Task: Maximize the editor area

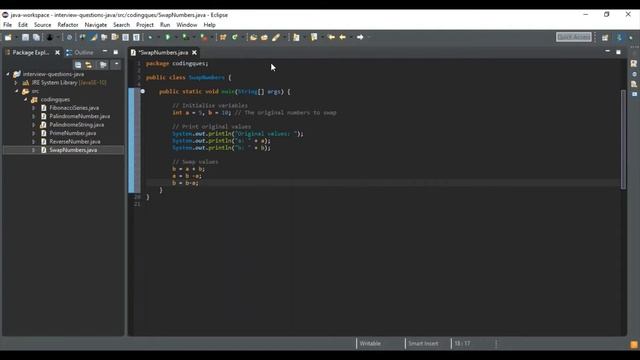Action: click(618, 52)
